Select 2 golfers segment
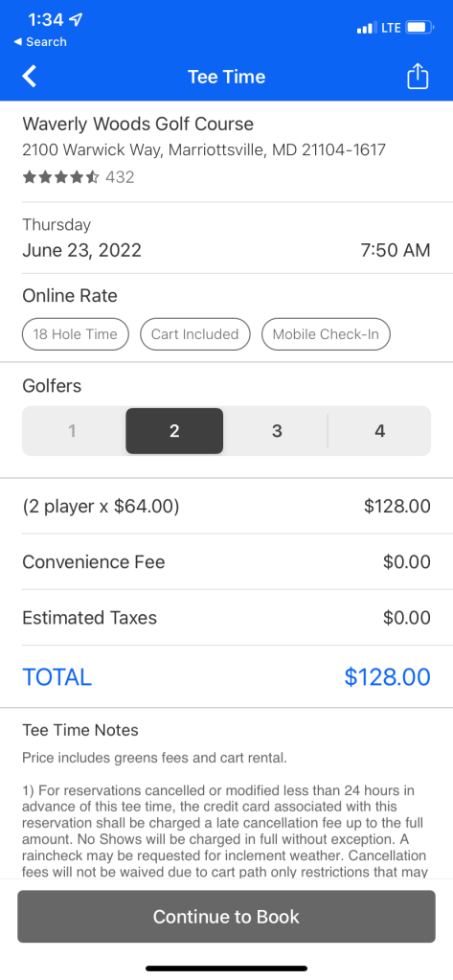The image size is (453, 980). tap(174, 431)
